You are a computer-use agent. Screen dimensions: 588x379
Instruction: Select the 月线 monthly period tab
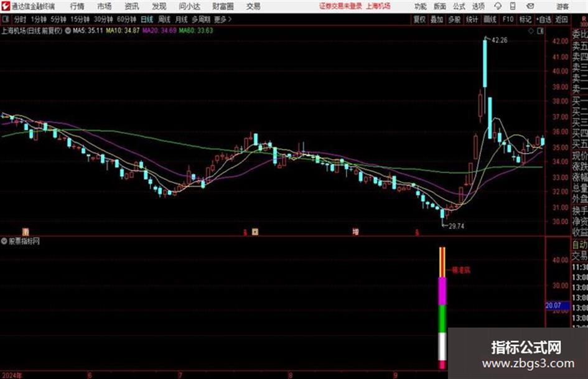click(181, 19)
